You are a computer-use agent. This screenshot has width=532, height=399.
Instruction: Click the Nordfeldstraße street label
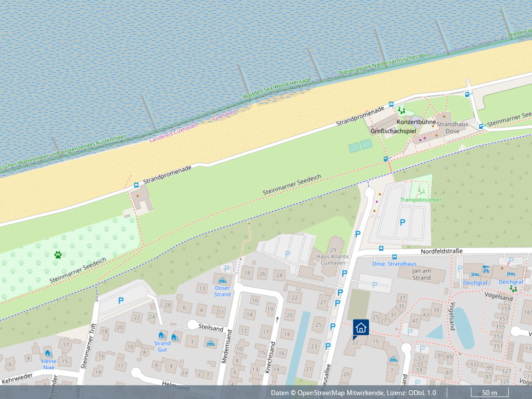point(441,251)
